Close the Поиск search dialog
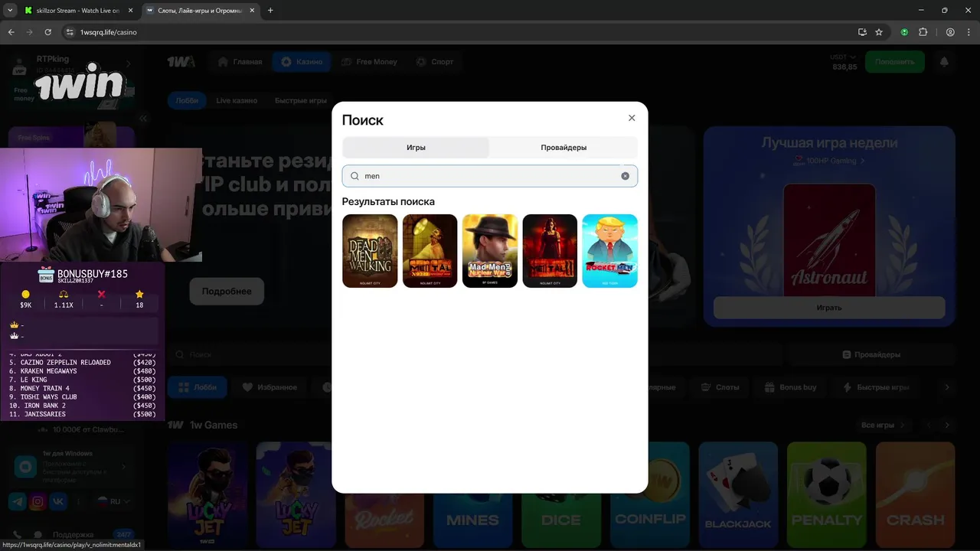Image resolution: width=980 pixels, height=551 pixels. pos(632,118)
